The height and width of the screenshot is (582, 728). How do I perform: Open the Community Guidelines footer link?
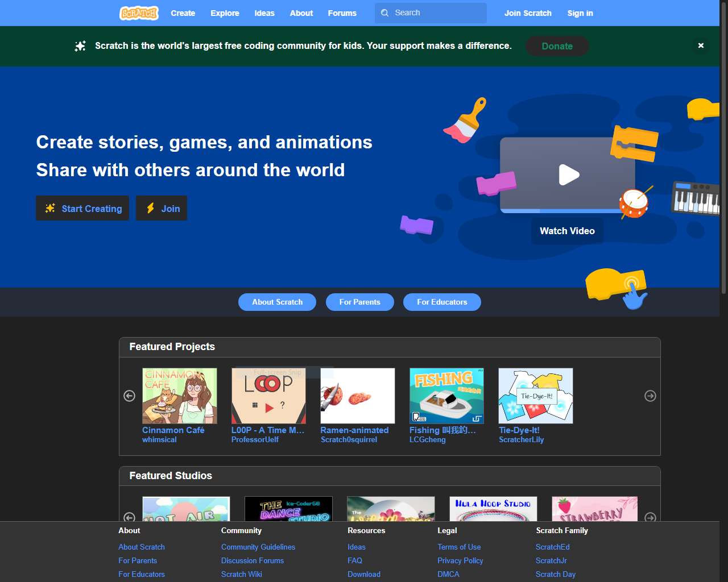(258, 547)
